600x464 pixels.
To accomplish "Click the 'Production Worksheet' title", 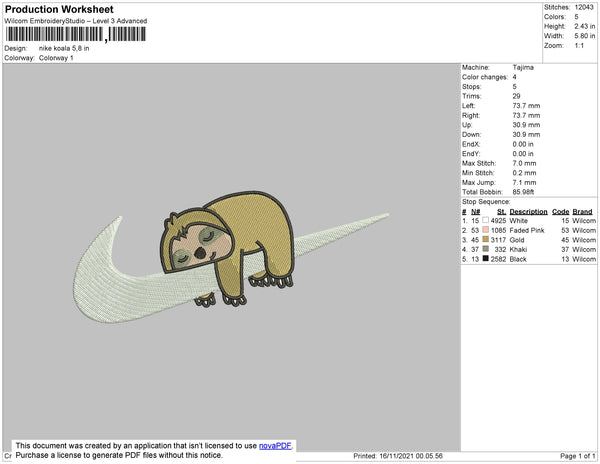I will coord(59,10).
